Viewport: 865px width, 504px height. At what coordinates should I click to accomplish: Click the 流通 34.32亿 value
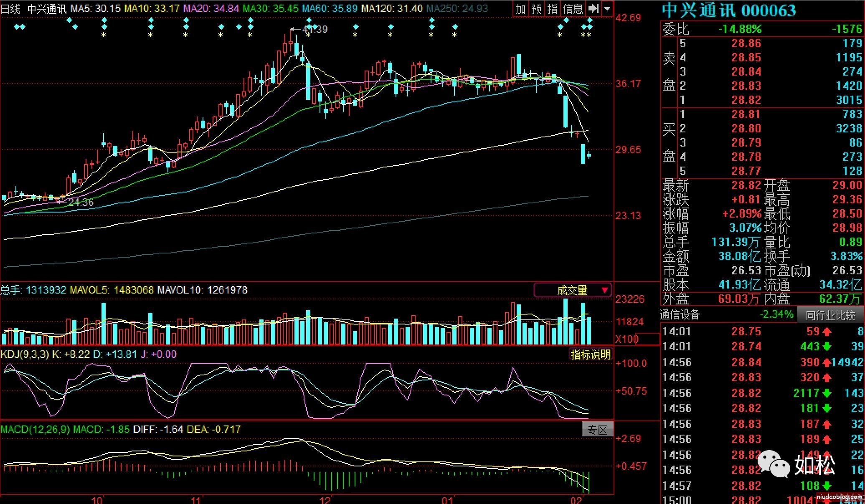(841, 285)
